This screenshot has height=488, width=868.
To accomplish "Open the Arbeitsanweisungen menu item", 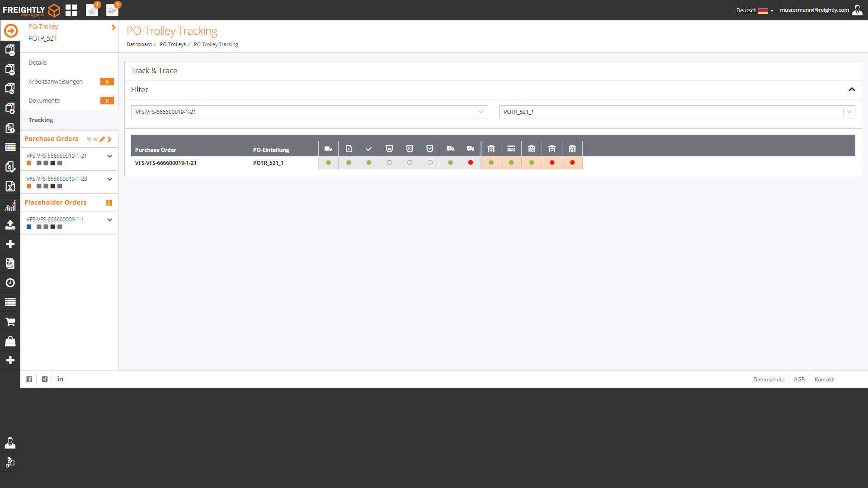I will (x=69, y=82).
